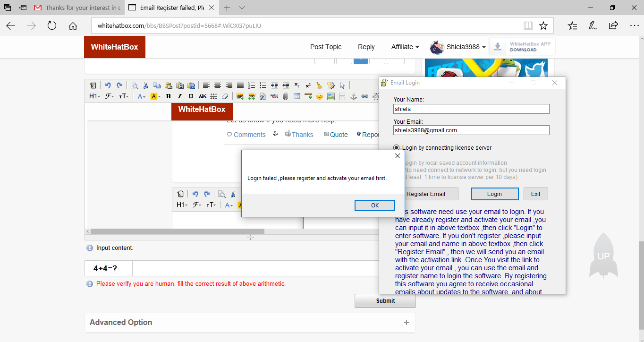Open the Affiliate dropdown menu
Screen dimensions: 644x342
click(405, 47)
